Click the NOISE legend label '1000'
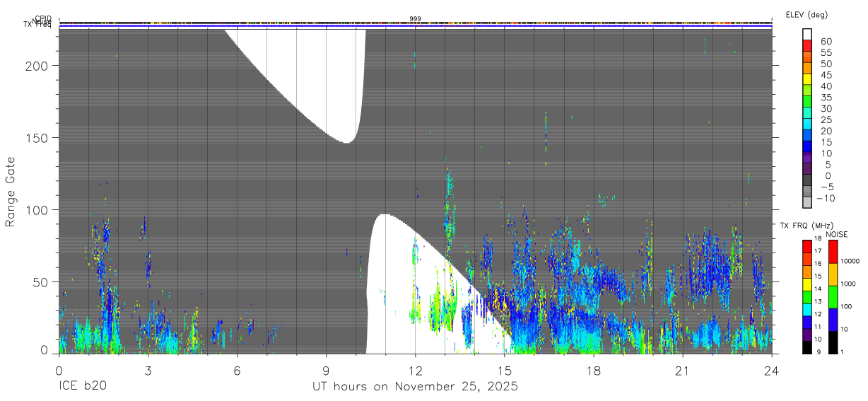The height and width of the screenshot is (401, 868). [848, 284]
